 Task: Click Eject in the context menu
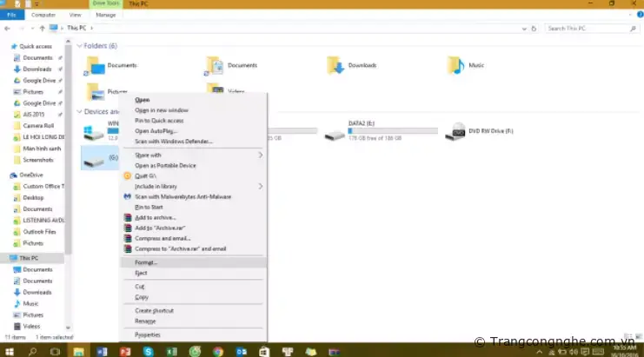[x=142, y=273]
